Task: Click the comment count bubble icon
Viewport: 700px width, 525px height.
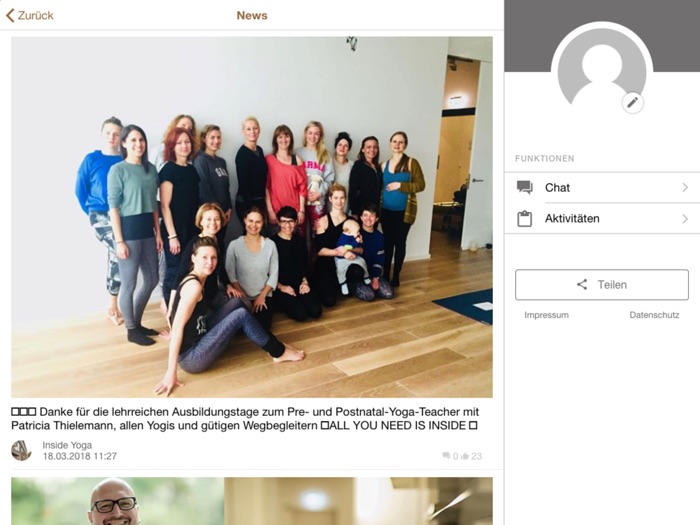Action: (446, 456)
